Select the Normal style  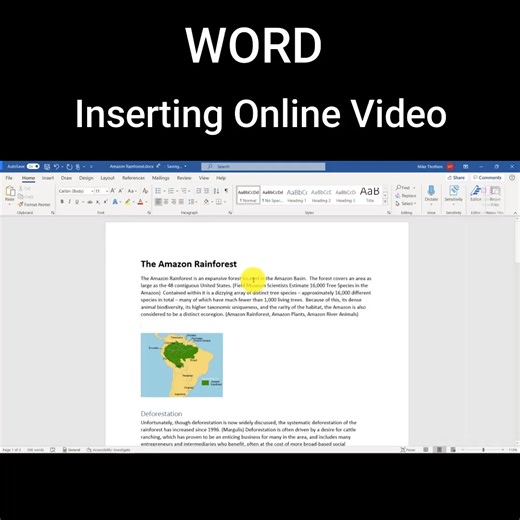click(x=248, y=195)
